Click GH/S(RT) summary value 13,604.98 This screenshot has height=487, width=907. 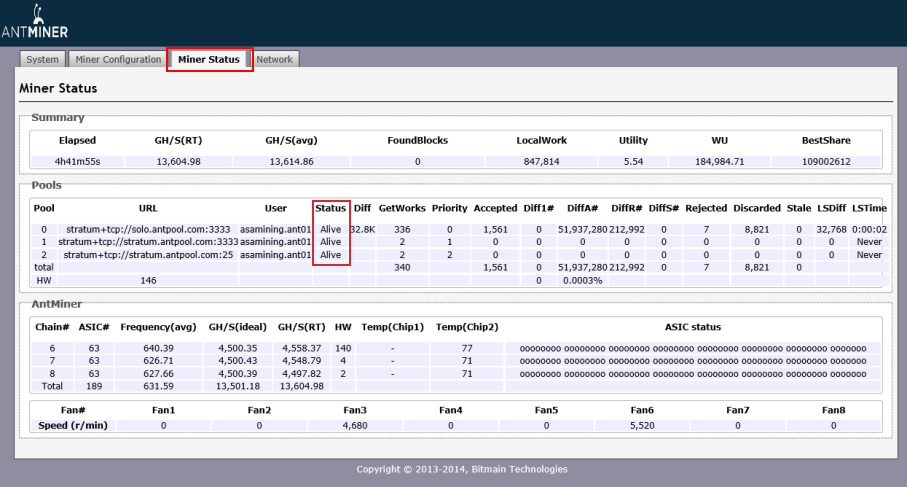178,162
